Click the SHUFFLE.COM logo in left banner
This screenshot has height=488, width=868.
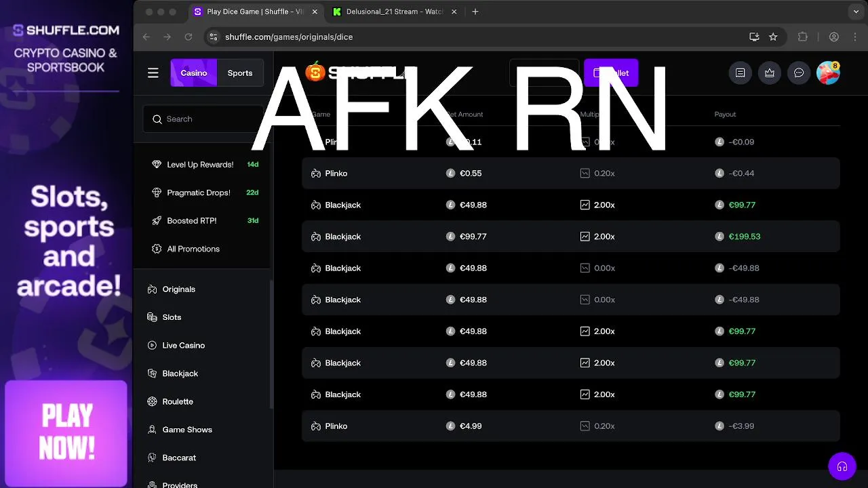click(x=66, y=30)
